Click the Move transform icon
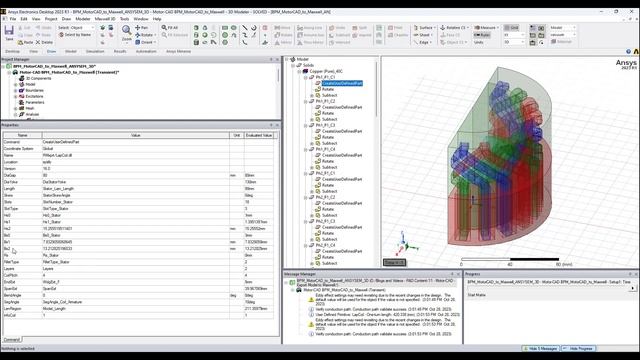 [x=277, y=27]
